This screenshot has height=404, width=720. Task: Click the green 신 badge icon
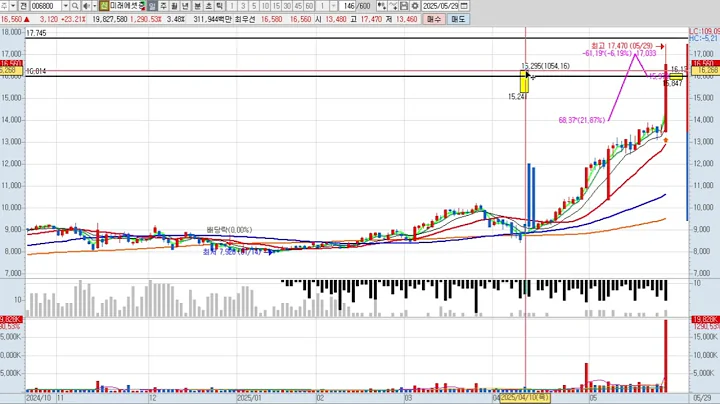click(x=104, y=6)
